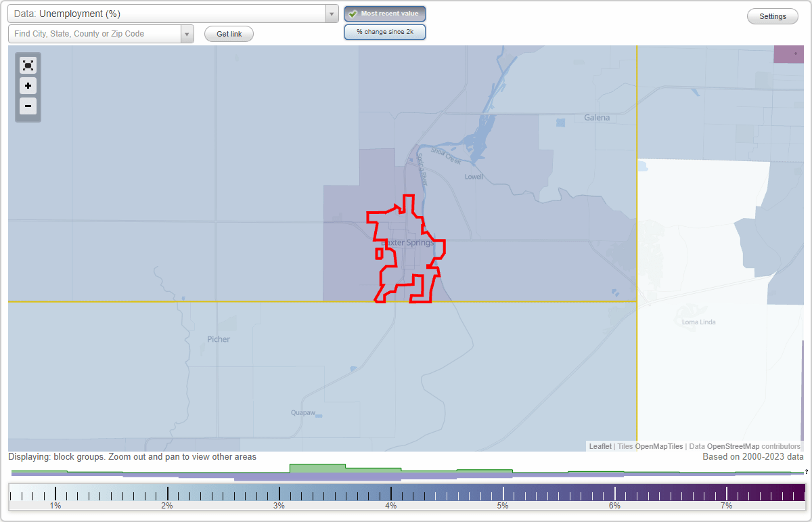The width and height of the screenshot is (812, 522).
Task: Zoom in using the plus icon
Action: pyautogui.click(x=28, y=85)
